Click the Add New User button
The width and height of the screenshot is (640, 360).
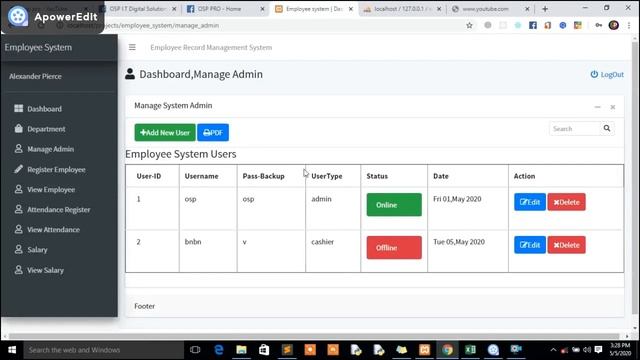pyautogui.click(x=165, y=133)
